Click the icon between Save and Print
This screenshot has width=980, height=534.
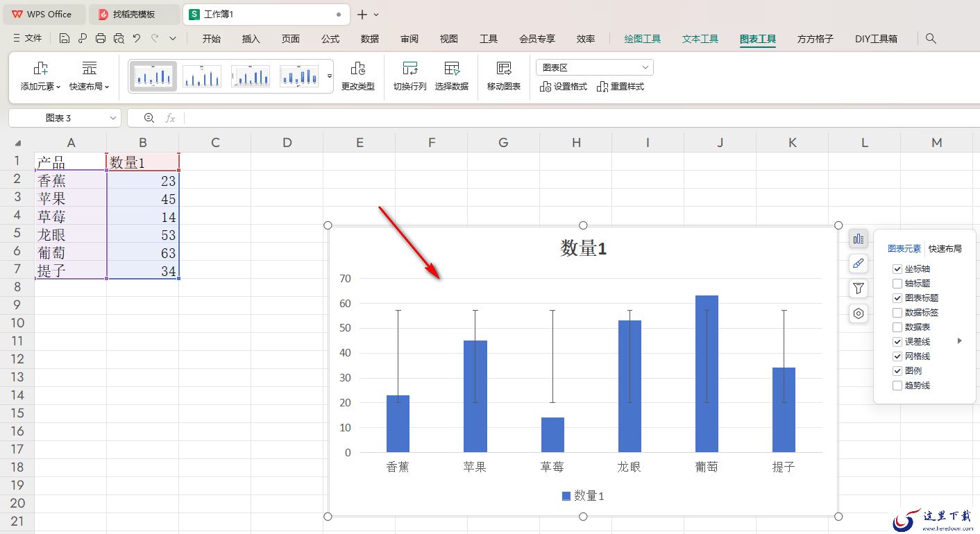(x=83, y=39)
